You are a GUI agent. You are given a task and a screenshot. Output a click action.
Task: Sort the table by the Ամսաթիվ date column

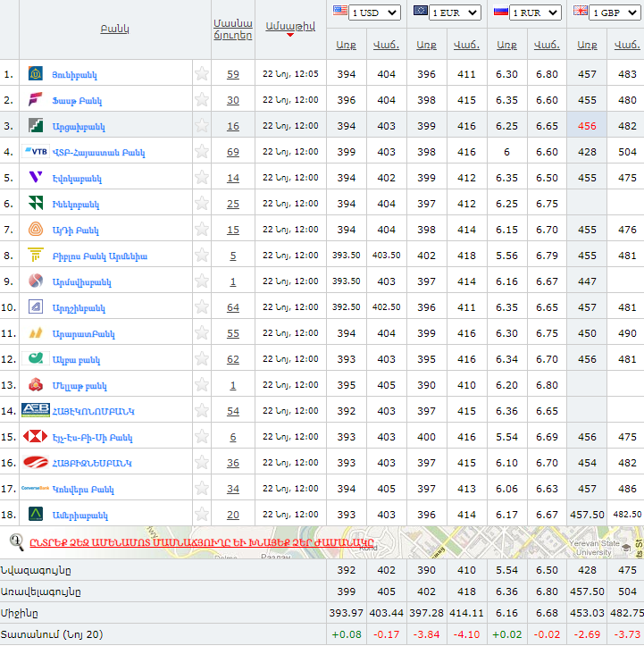pos(290,27)
